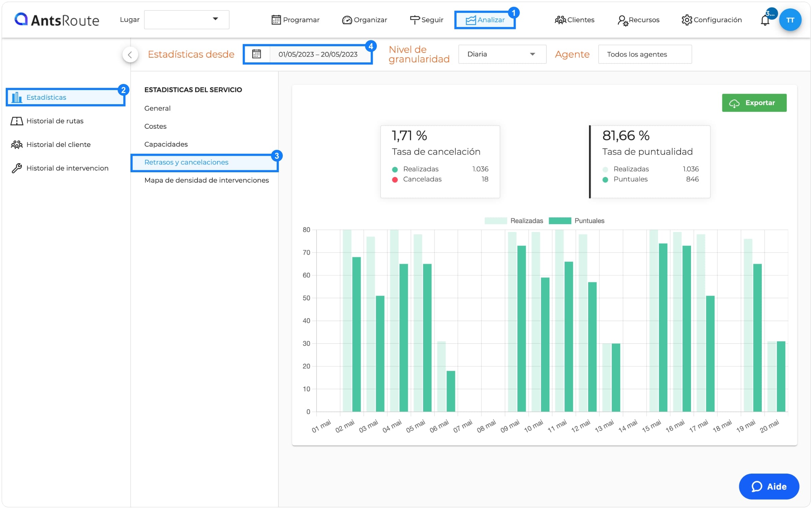Toggle the Puntuales chart legend swatch
This screenshot has height=509, width=812.
(560, 221)
